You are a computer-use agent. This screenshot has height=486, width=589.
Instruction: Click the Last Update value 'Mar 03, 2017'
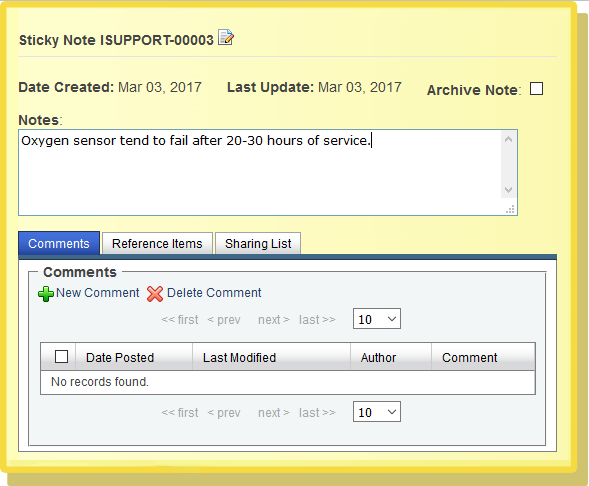tap(360, 87)
